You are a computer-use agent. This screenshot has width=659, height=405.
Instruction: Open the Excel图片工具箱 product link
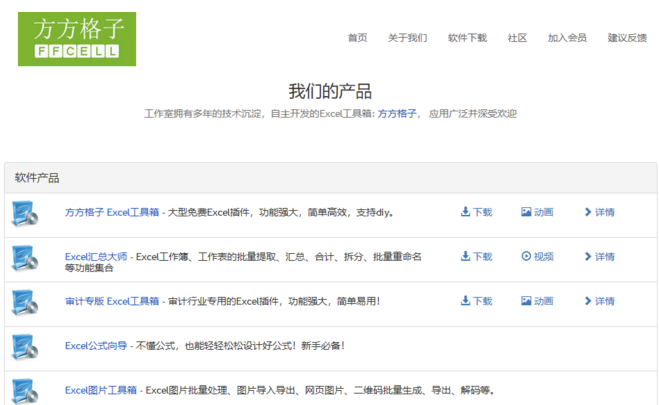(x=101, y=390)
